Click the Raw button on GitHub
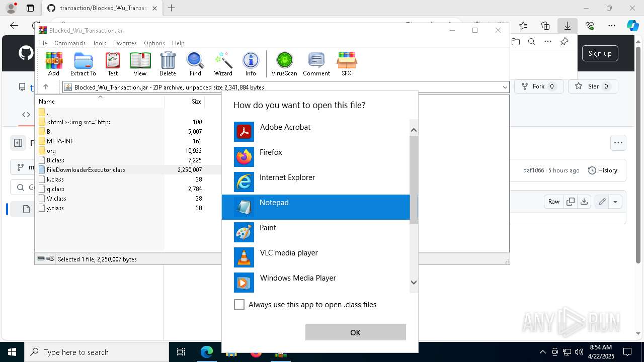This screenshot has width=644, height=362. point(554,202)
